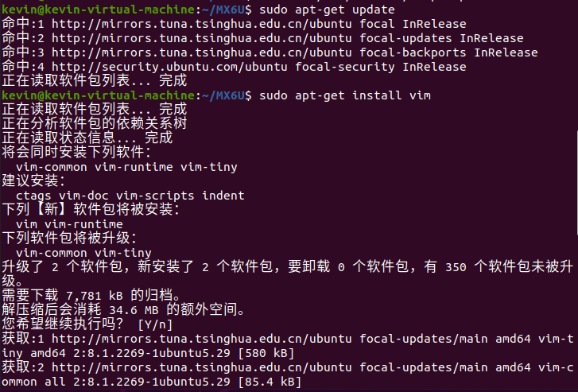
Task: Click the '34.6 MB' disk space text
Action: coord(134,310)
